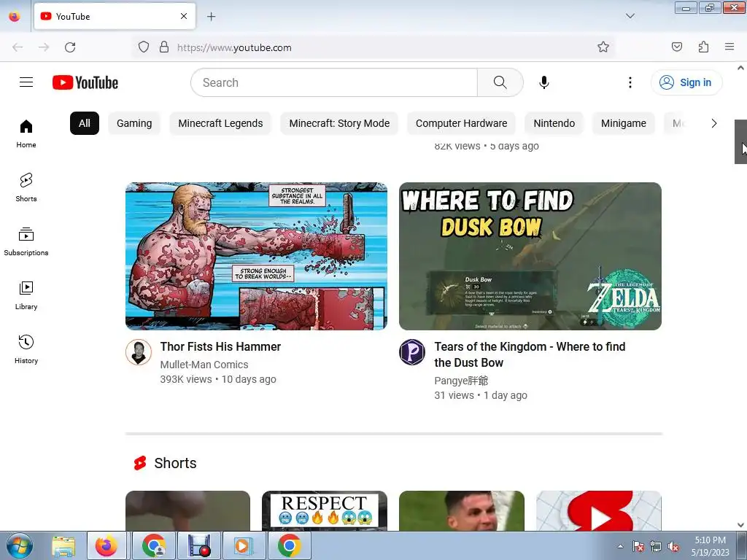Click the address bar URL
Image resolution: width=747 pixels, height=560 pixels.
pyautogui.click(x=234, y=47)
